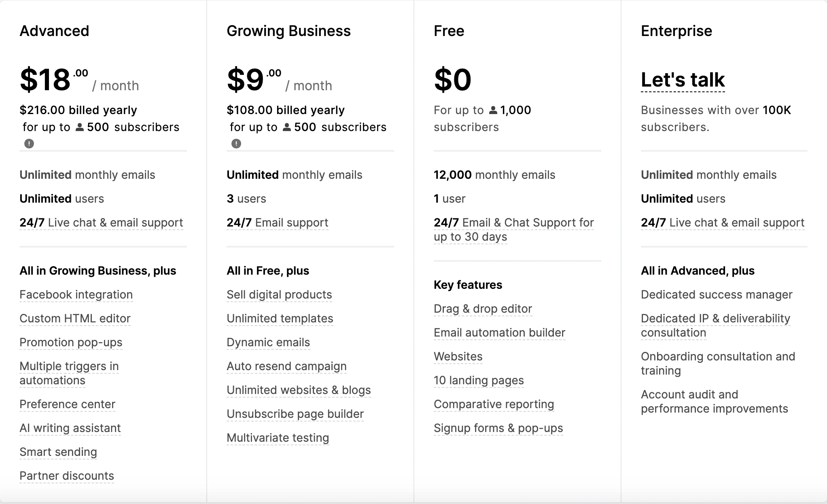Click the Custom HTML editor feature
This screenshot has width=827, height=504.
click(75, 318)
